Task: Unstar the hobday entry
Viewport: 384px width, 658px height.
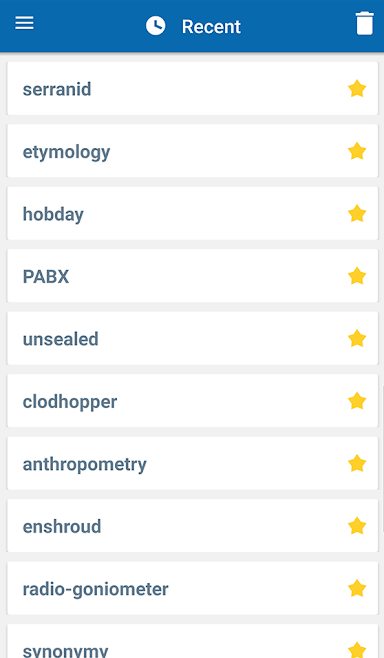Action: point(357,214)
